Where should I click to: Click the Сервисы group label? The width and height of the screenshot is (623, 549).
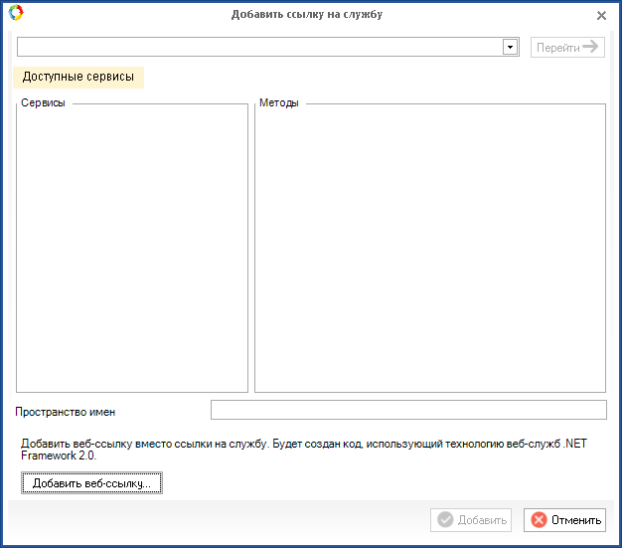coord(43,104)
